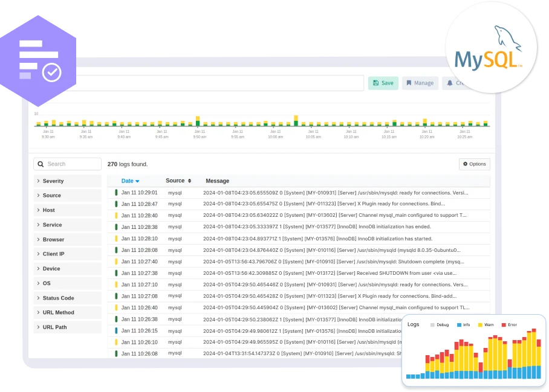549x392 pixels.
Task: Open the log row dated Jan 11 10:28:40
Action: [299, 216]
